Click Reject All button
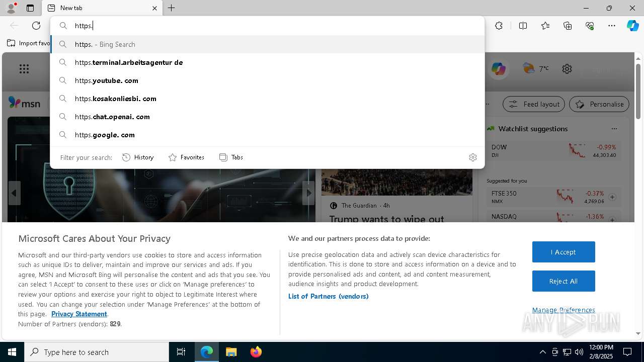 563,281
